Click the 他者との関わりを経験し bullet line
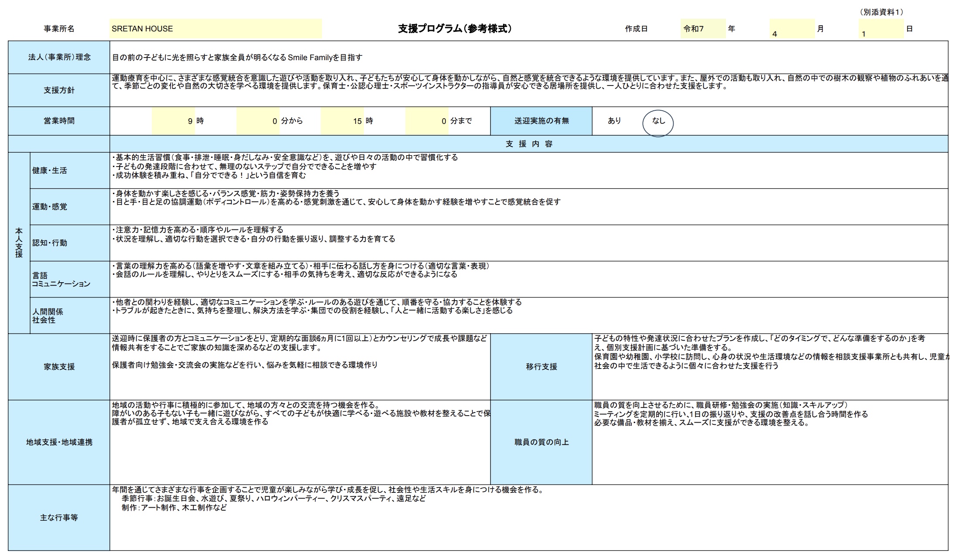Screen dimensions: 959x560 click(x=317, y=302)
